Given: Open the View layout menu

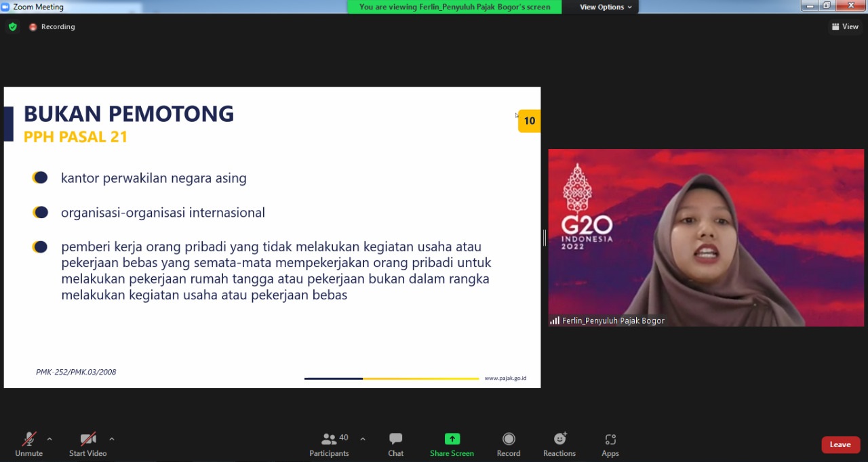Looking at the screenshot, I should coord(845,27).
